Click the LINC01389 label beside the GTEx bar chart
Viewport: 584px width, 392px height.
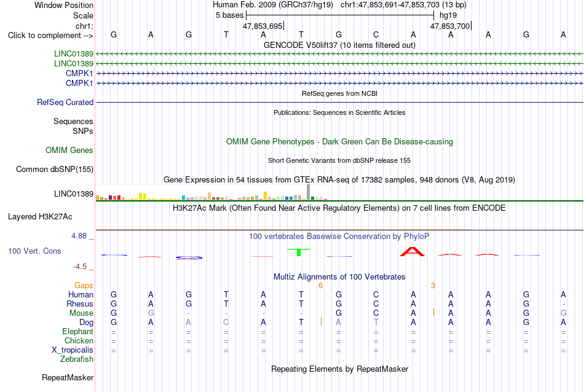(73, 194)
